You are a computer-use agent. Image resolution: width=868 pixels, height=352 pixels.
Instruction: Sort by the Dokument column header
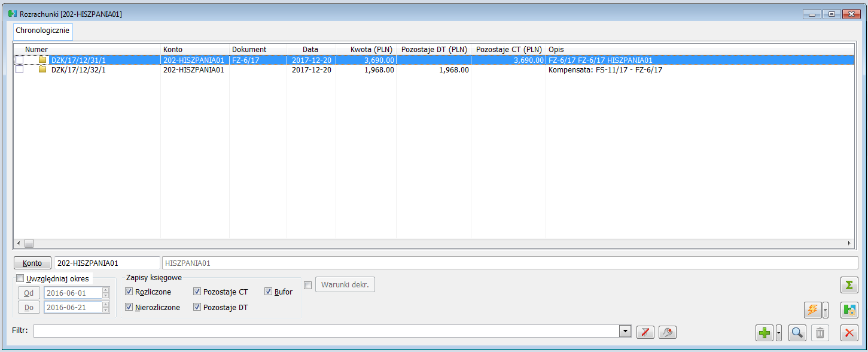click(258, 49)
